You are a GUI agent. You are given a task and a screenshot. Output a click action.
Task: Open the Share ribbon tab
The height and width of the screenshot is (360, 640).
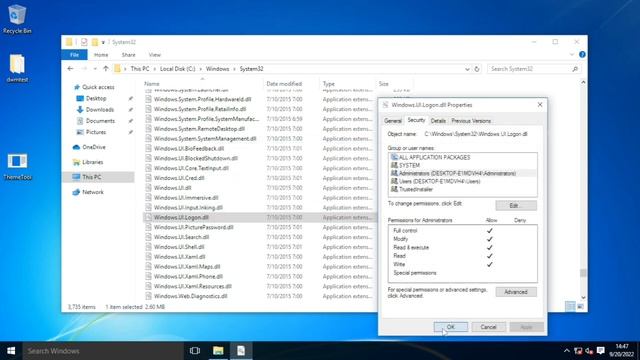[128, 55]
